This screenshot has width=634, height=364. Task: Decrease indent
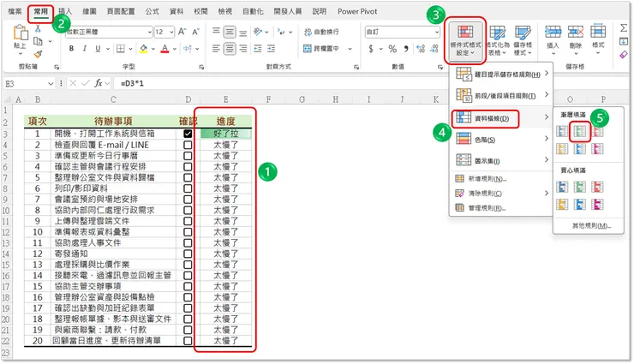[258, 49]
